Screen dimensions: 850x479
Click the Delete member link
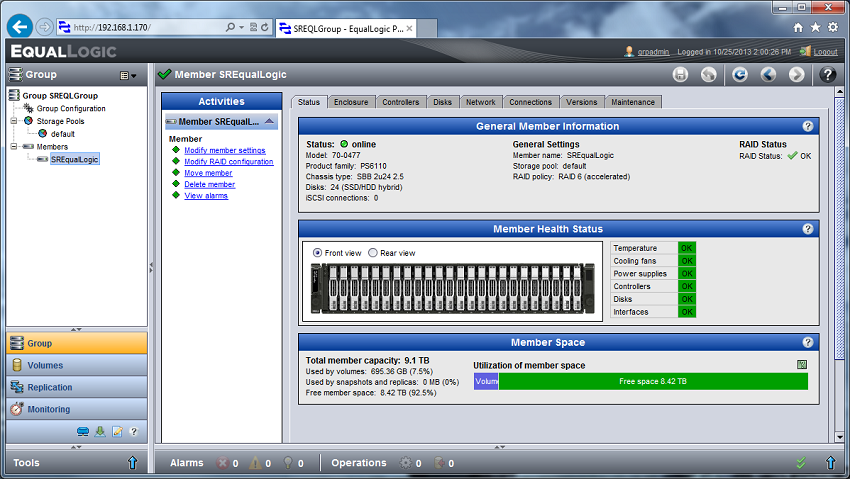[210, 184]
